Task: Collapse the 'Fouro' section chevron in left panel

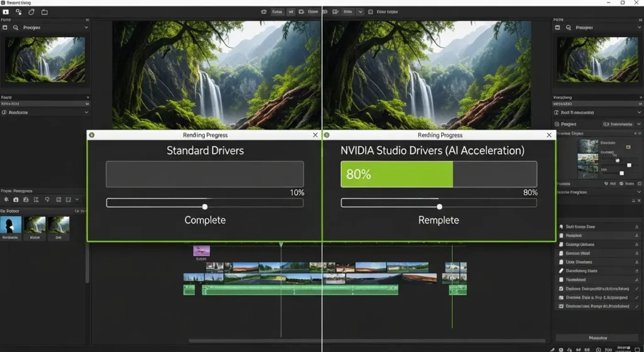Action: tap(87, 98)
